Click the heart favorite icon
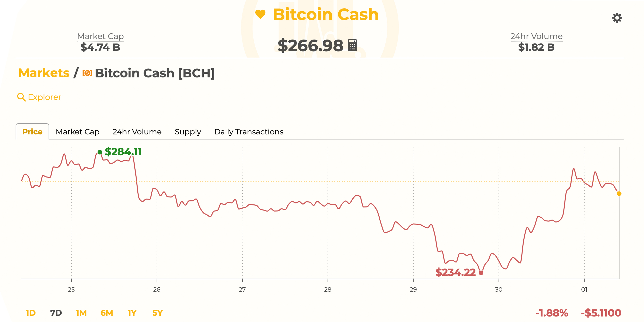644x322 pixels. [260, 14]
